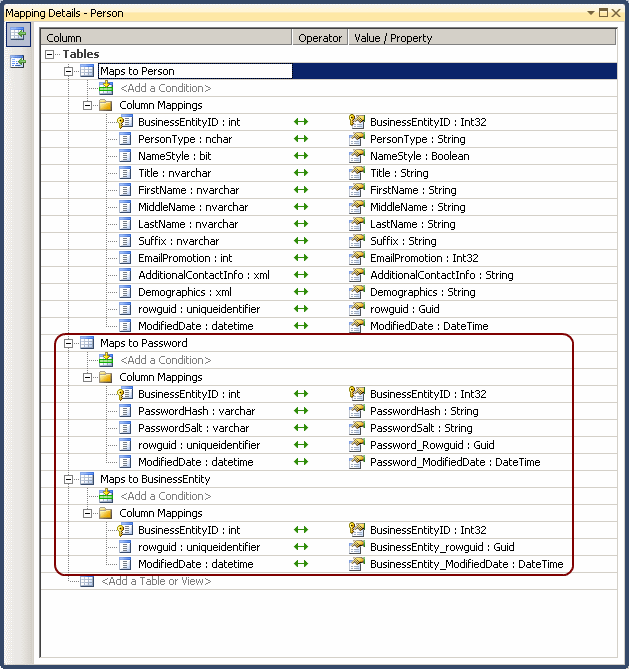629x669 pixels.
Task: Click the table icon beside Maps to Password
Action: pyautogui.click(x=87, y=343)
